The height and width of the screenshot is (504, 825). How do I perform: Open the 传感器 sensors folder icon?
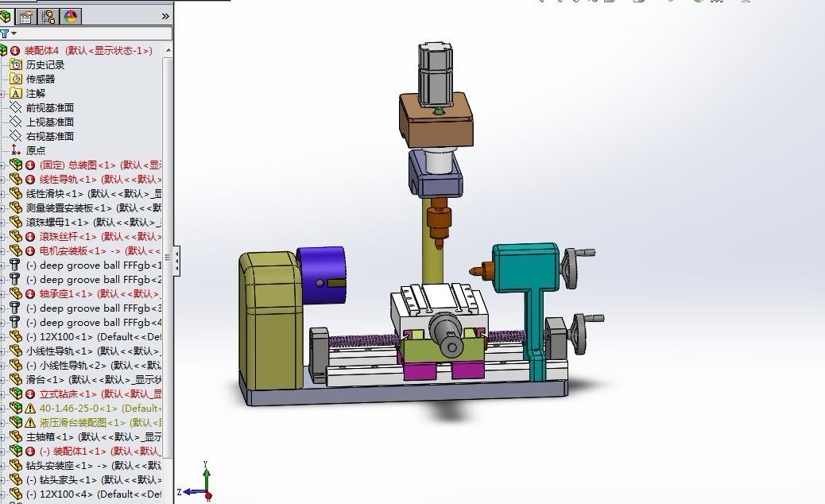pos(17,79)
